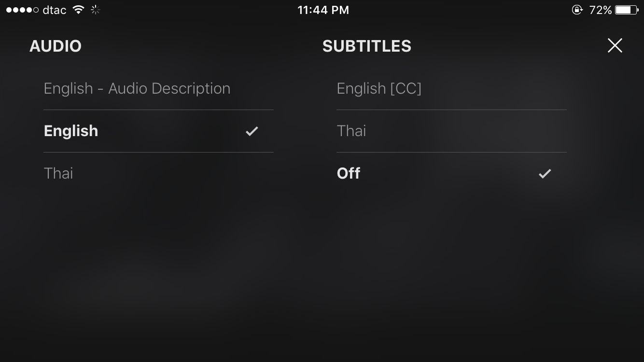
Task: Tap the signal strength dots
Action: click(x=22, y=10)
